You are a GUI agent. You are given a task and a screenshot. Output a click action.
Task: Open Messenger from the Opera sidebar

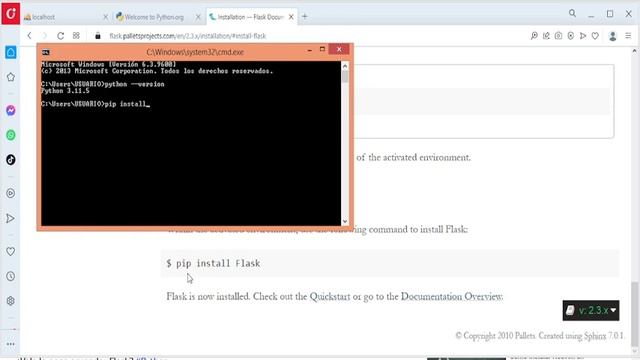(x=11, y=110)
